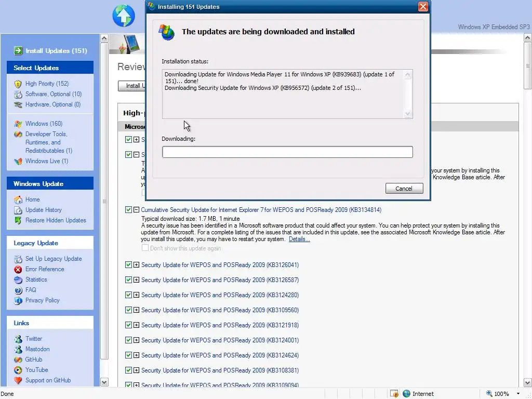The image size is (532, 399).
Task: Uncheck the KB3124624 security update
Action: (128, 355)
